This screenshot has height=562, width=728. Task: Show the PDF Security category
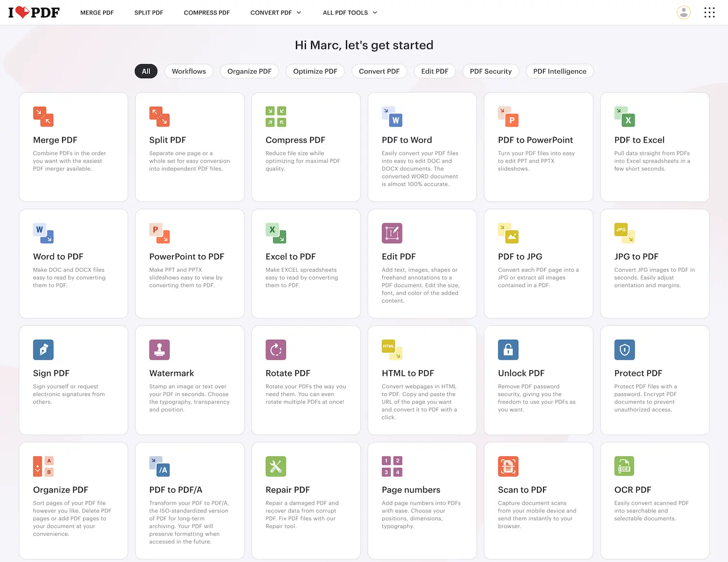(x=491, y=71)
